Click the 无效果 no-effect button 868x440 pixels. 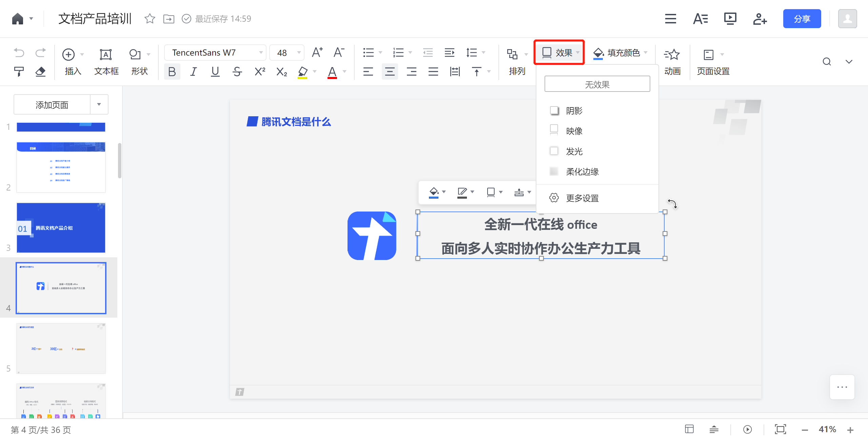click(x=597, y=84)
